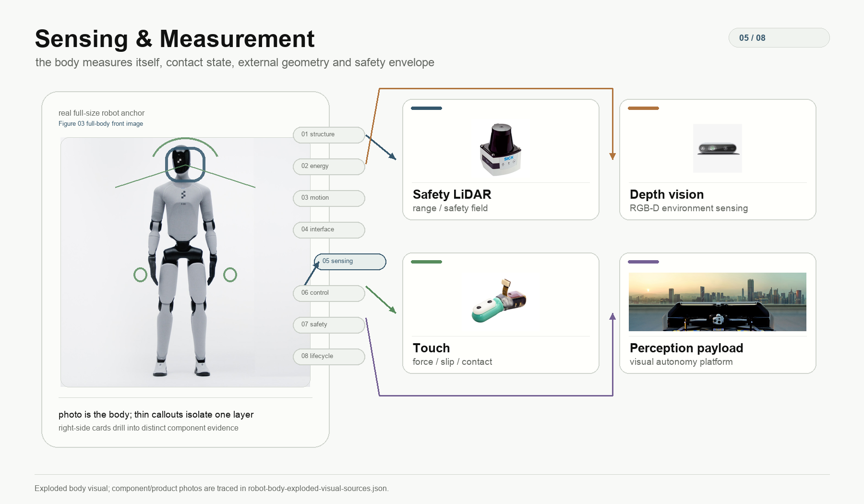Click the SICK safety LiDAR photo

501,149
